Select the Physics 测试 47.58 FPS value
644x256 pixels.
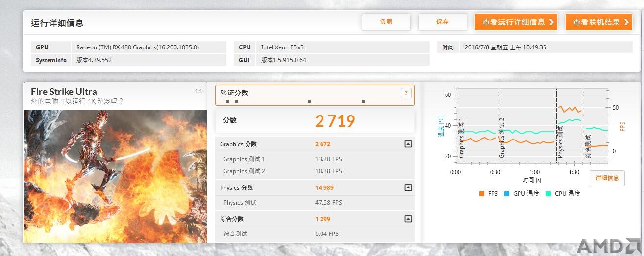(328, 203)
